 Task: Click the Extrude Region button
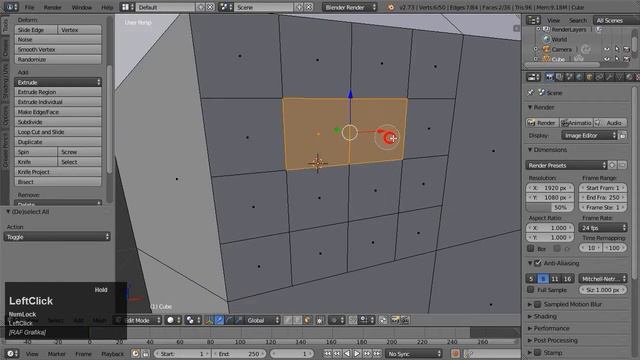[x=58, y=92]
